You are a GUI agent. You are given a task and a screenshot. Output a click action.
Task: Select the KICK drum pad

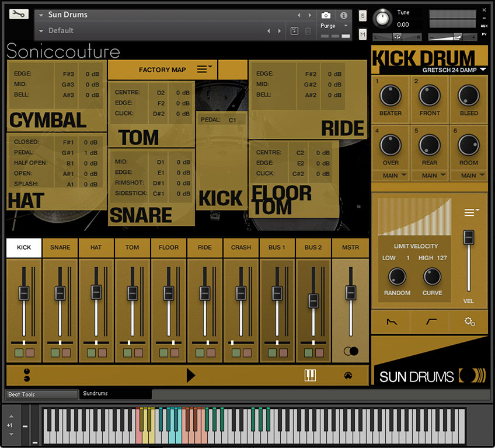[x=221, y=160]
